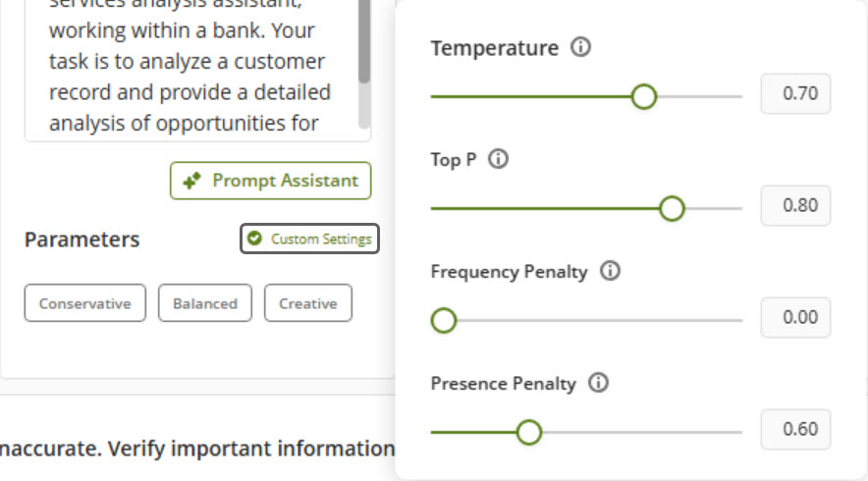Click the Top P info icon
The width and height of the screenshot is (868, 481).
point(498,159)
